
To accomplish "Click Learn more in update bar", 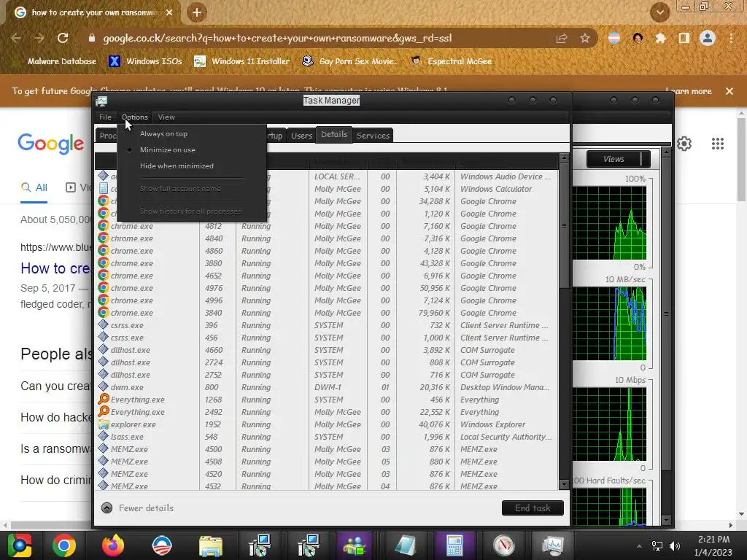I will click(689, 91).
